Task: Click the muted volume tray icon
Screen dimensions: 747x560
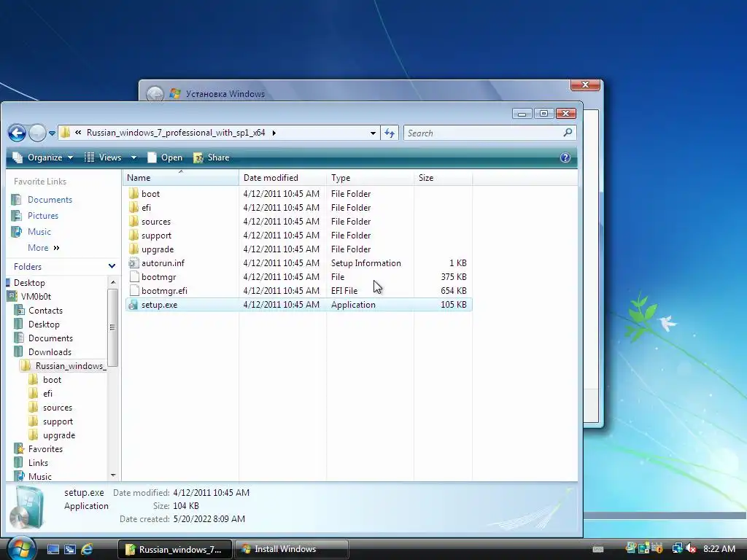Action: (691, 548)
